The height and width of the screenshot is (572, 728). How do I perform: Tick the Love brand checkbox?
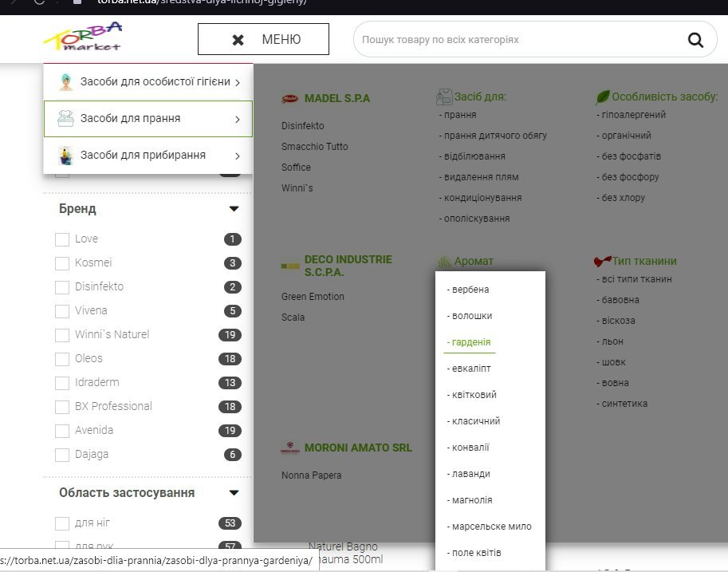pyautogui.click(x=62, y=239)
